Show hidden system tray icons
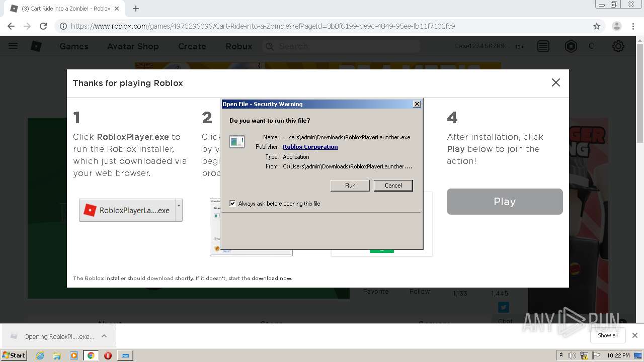 pyautogui.click(x=561, y=355)
